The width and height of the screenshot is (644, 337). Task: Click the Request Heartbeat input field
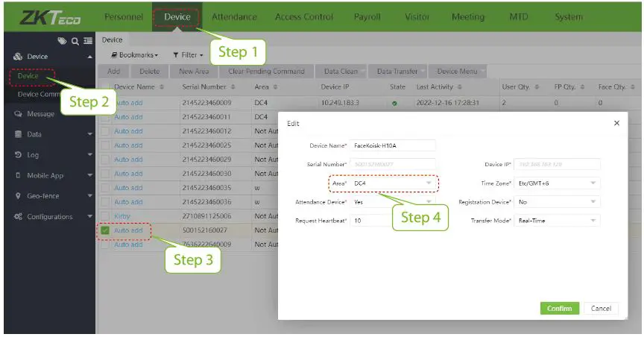coord(372,221)
